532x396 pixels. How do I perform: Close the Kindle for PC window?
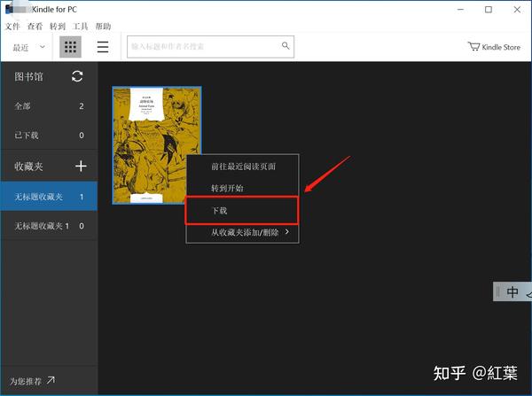(517, 10)
